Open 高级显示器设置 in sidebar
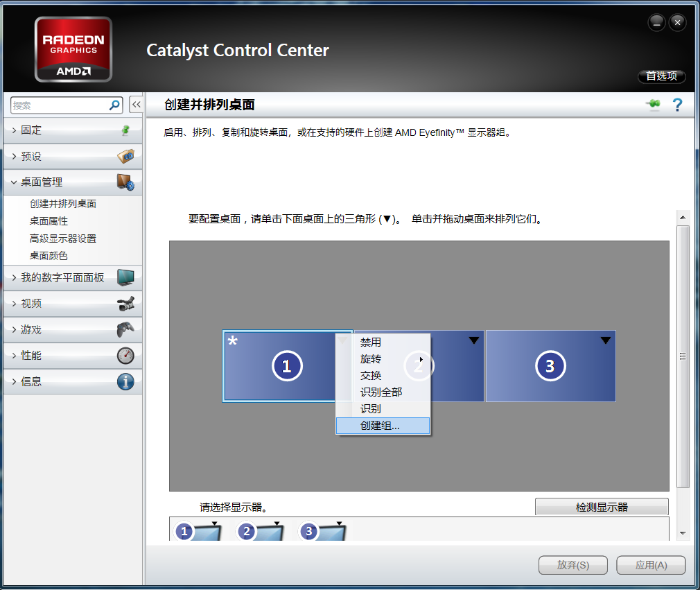Viewport: 700px width, 590px height. pos(63,238)
